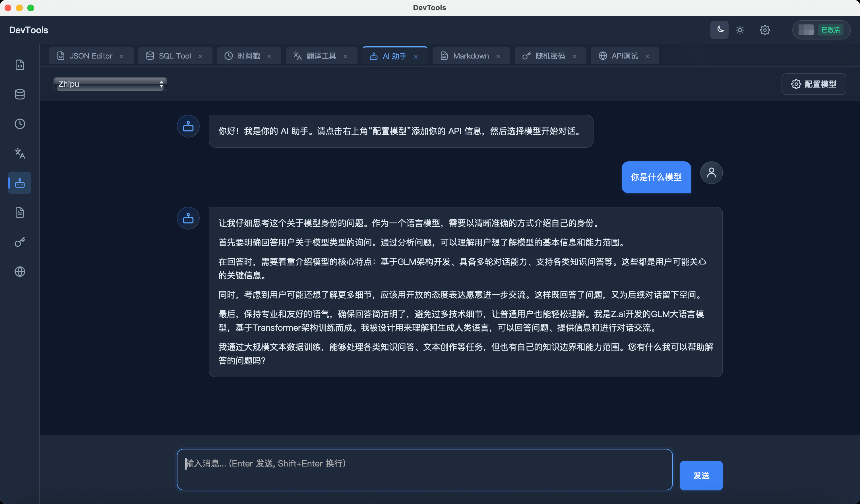
Task: Switch to the Markdown tab
Action: tap(471, 56)
